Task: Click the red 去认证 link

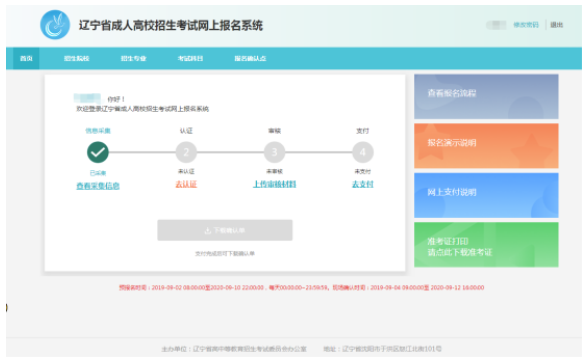Action: pyautogui.click(x=186, y=184)
